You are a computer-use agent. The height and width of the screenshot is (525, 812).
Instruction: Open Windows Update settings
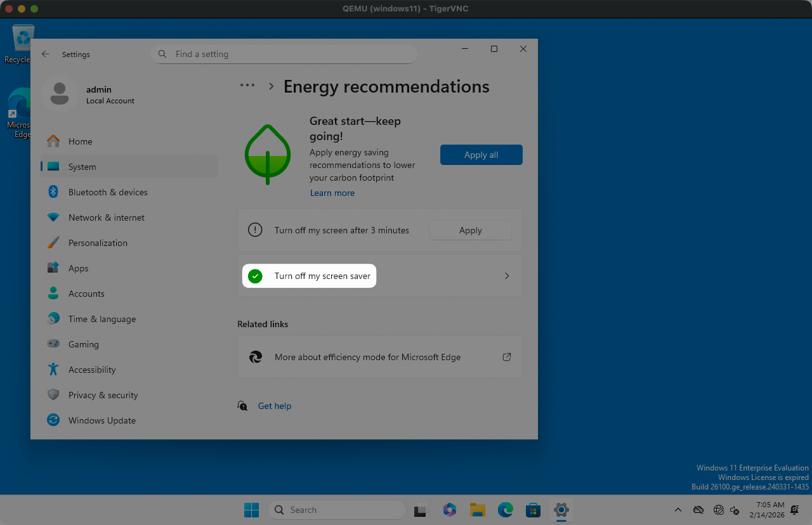pyautogui.click(x=101, y=420)
